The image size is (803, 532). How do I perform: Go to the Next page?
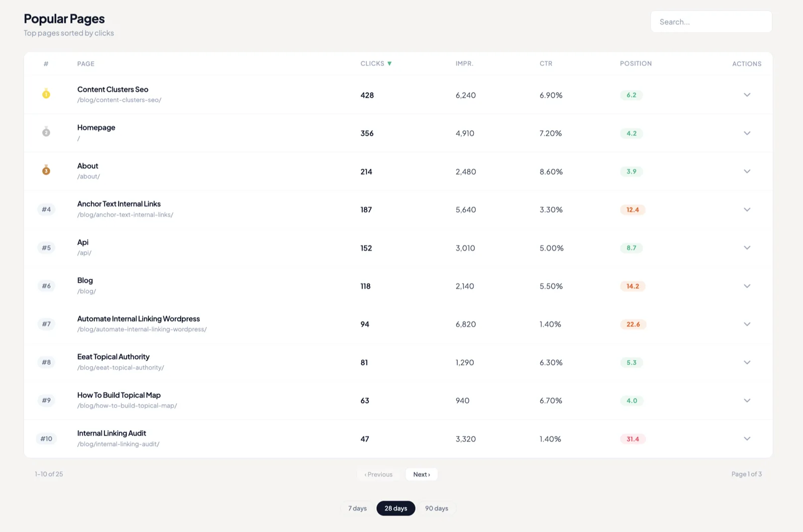tap(422, 474)
